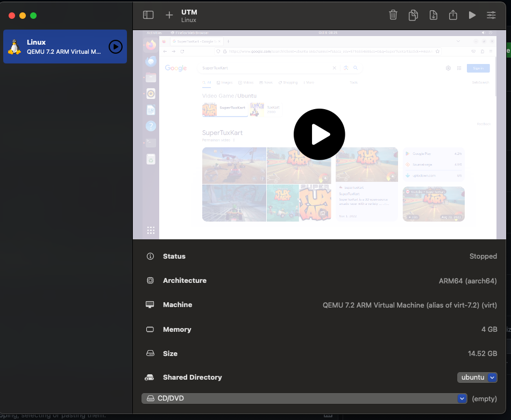The image size is (511, 420).
Task: Play the SuperTuxKart preview video
Action: (319, 134)
